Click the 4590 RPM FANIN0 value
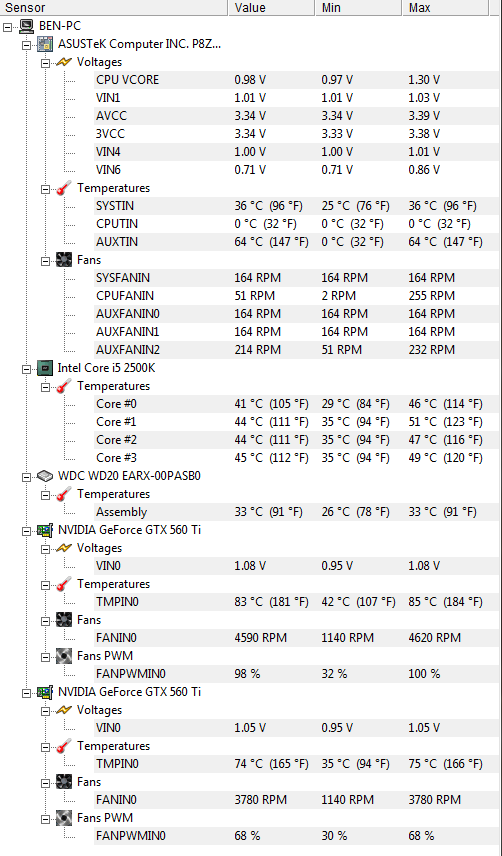 point(260,638)
